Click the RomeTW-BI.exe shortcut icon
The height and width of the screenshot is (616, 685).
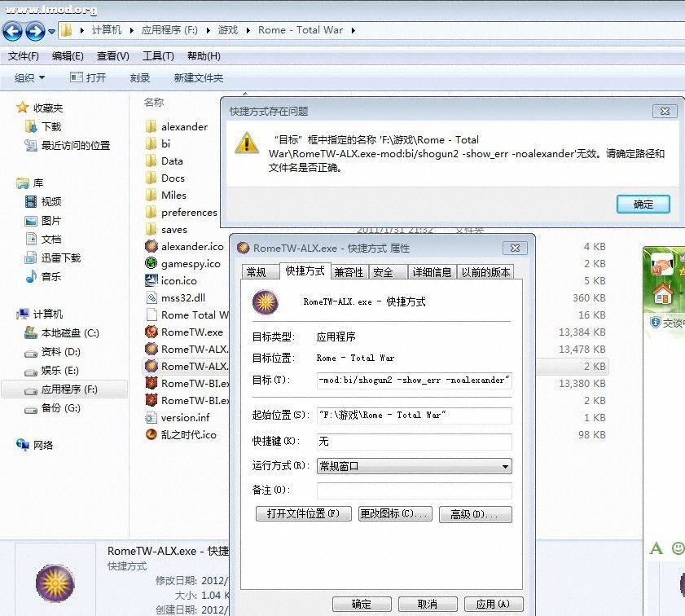pos(151,383)
